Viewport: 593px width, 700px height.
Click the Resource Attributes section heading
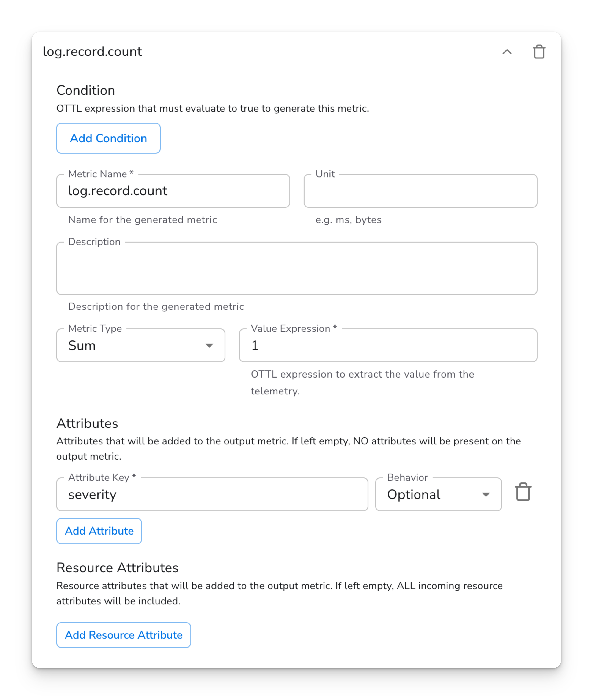[x=117, y=568]
